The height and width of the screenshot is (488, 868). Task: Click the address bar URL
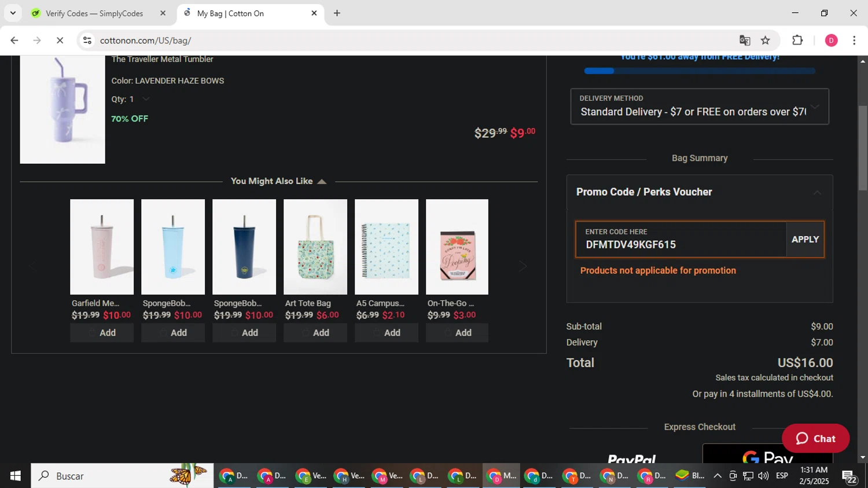(x=145, y=41)
